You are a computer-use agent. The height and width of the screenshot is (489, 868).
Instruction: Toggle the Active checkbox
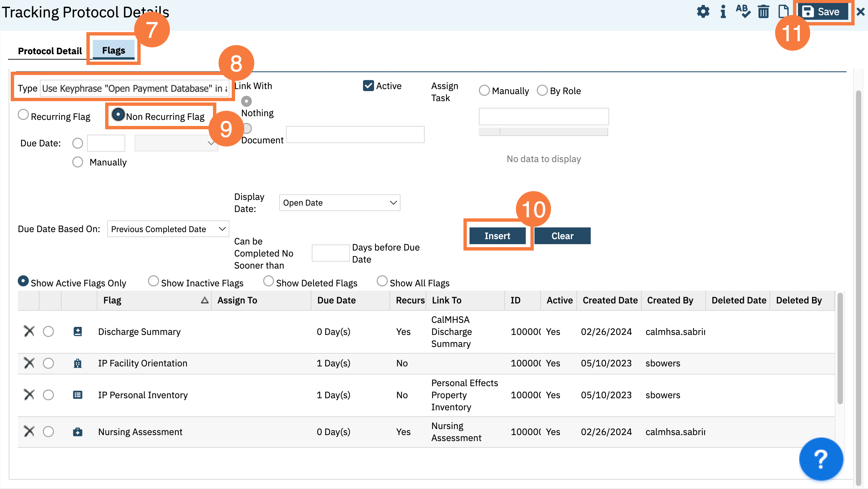(368, 86)
